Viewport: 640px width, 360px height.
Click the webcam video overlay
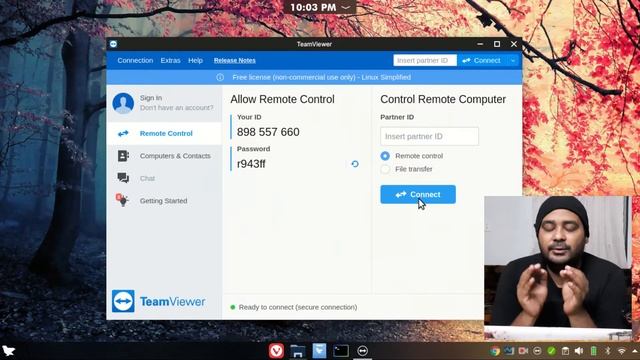[x=558, y=268]
